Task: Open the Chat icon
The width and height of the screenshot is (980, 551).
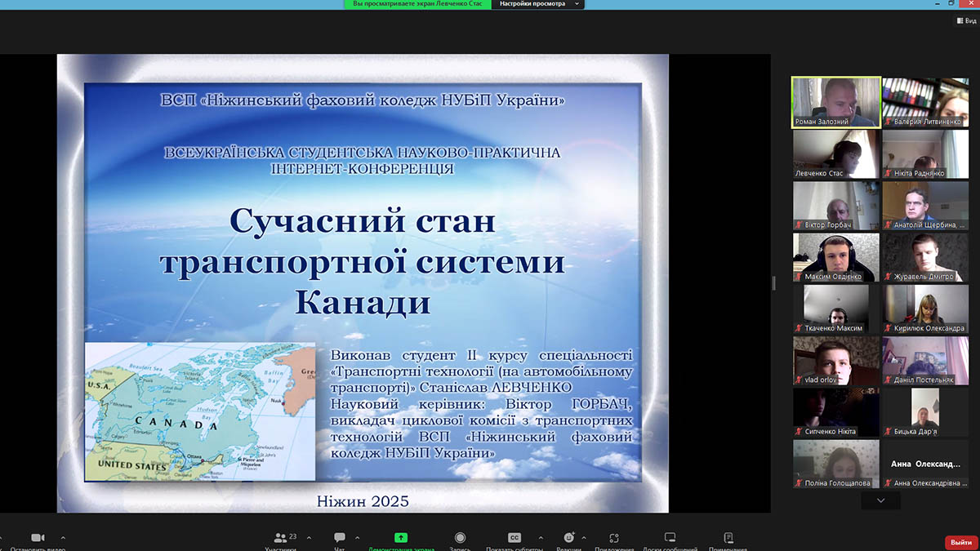Action: point(340,538)
